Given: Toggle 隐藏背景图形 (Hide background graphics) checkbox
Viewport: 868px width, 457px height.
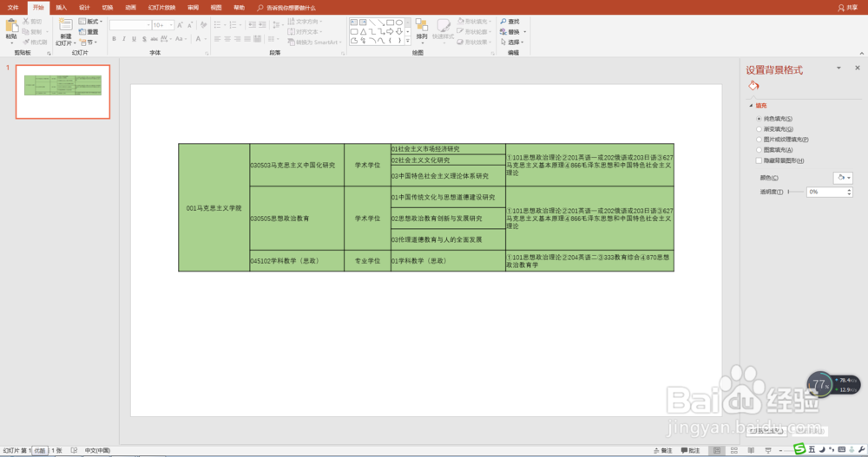Looking at the screenshot, I should (759, 161).
